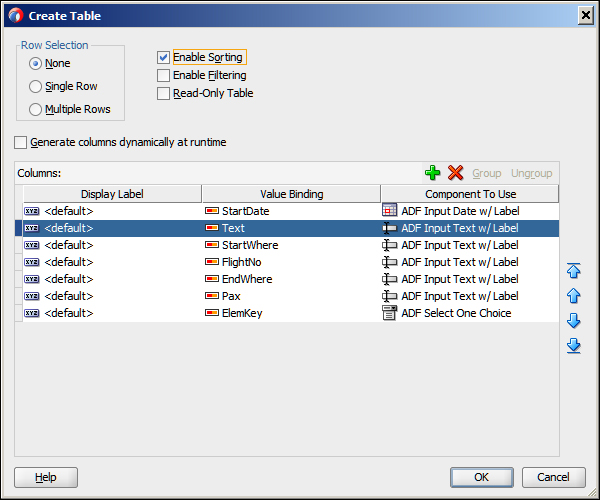600x500 pixels.
Task: Click the xyz label icon in Pax row
Action: [32, 296]
